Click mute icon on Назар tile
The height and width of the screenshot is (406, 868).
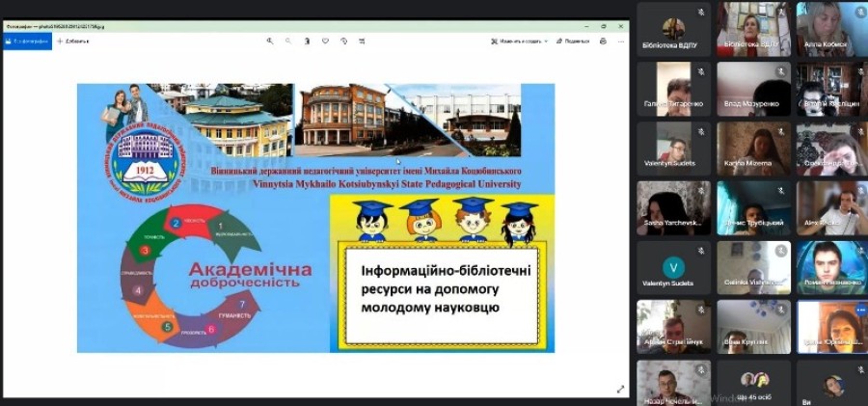click(x=701, y=369)
